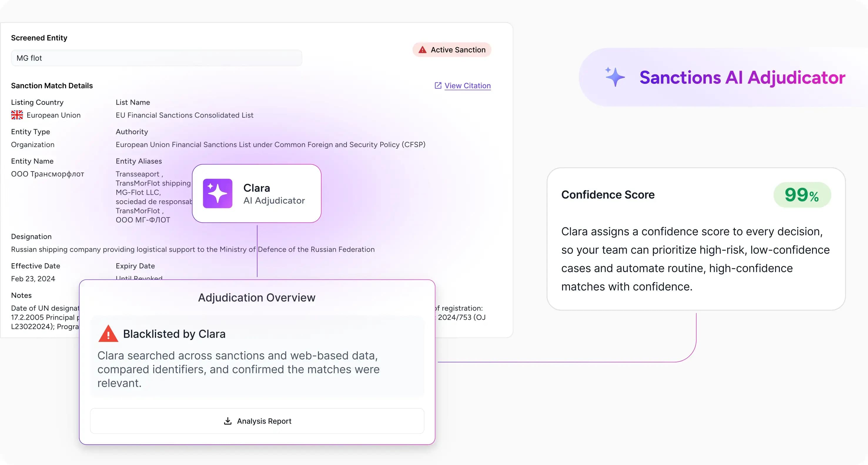The width and height of the screenshot is (868, 465).
Task: Click the red Blacklisted by Clara alert icon
Action: click(108, 334)
